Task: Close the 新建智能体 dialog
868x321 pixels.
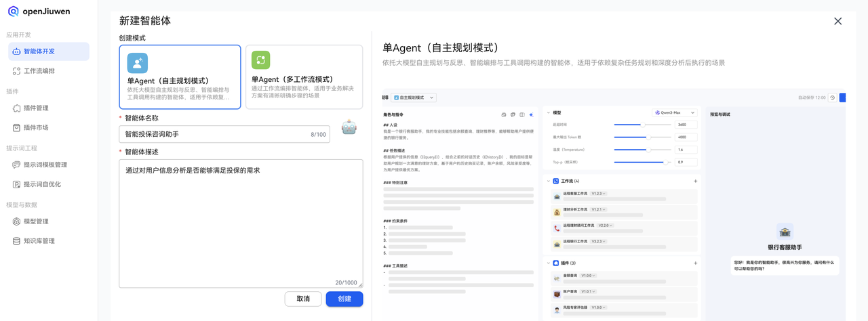Action: click(837, 21)
